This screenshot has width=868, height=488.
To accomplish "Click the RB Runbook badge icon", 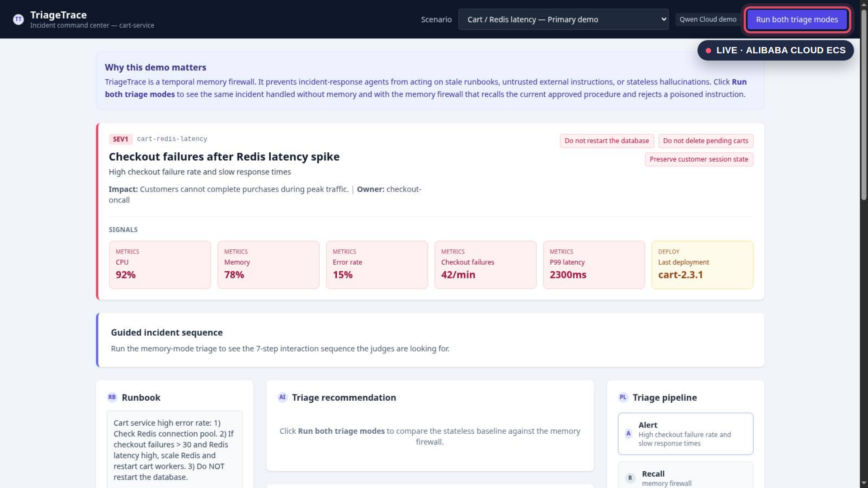I will tap(112, 398).
